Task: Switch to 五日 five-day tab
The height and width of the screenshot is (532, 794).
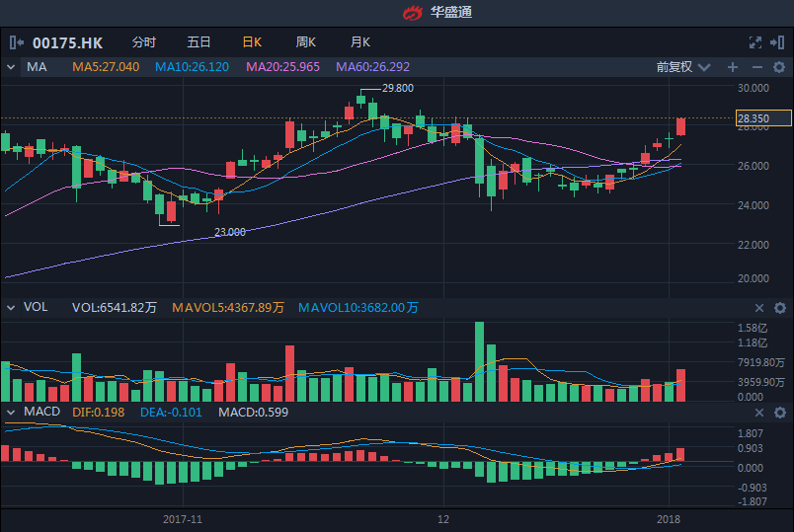Action: click(198, 42)
